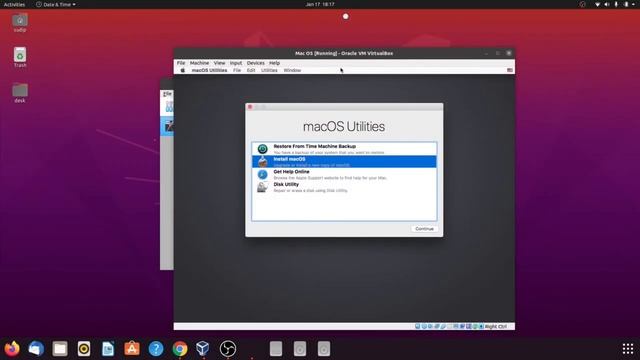Open the system status menu in the top bar
Image resolution: width=640 pixels, height=360 pixels.
coord(616,4)
